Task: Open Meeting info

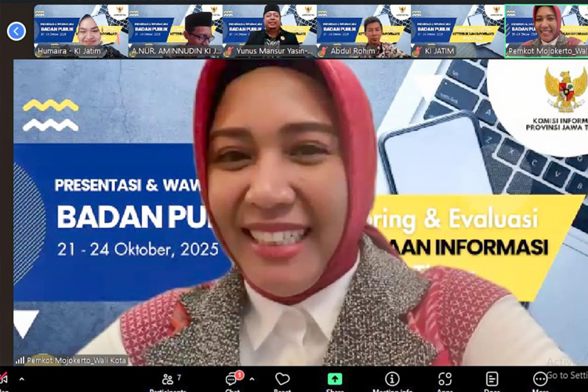Action: click(392, 380)
